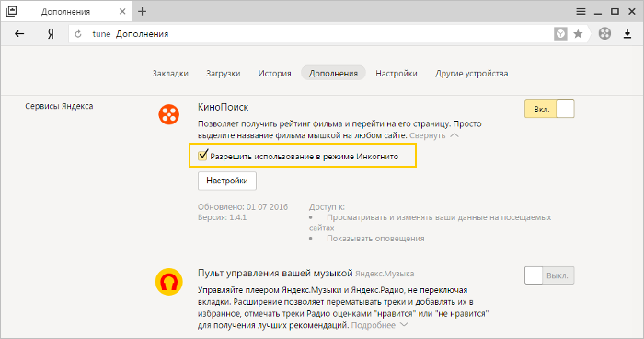Image resolution: width=644 pixels, height=339 pixels.
Task: Click the tab panel icon at top left
Action: point(11,11)
